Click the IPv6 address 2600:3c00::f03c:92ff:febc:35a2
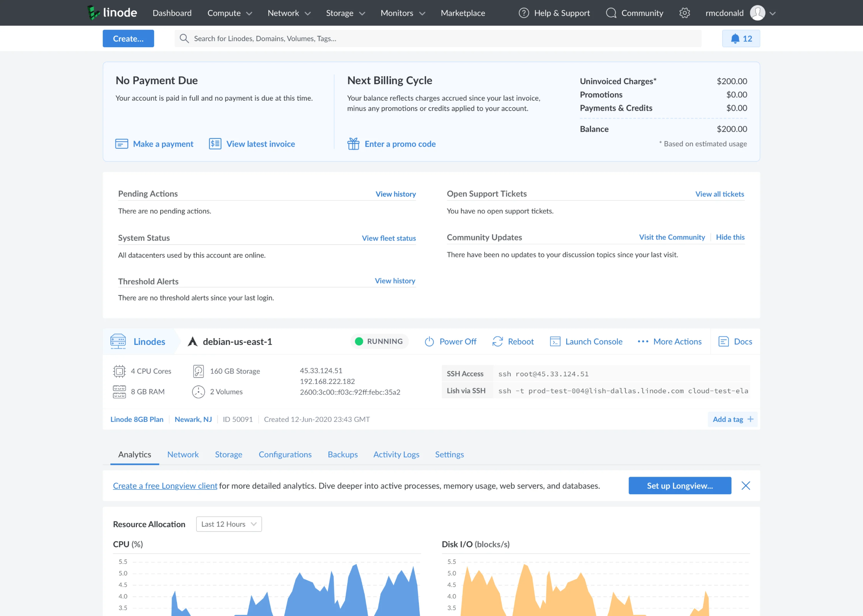 [x=350, y=392]
